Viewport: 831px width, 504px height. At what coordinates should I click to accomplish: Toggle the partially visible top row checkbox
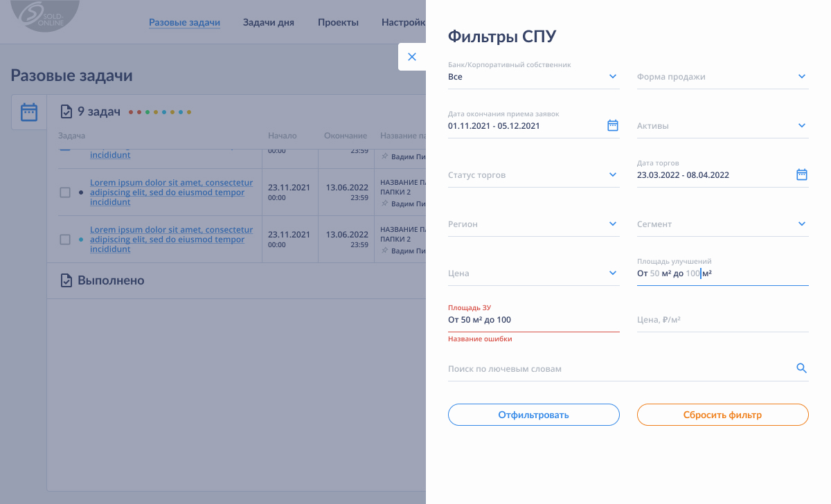click(65, 150)
